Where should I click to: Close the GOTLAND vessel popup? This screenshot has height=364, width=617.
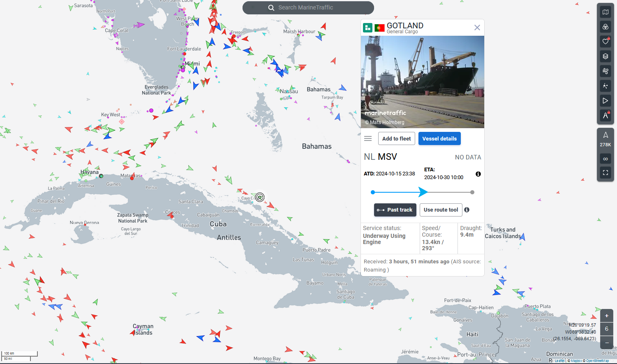[x=477, y=28]
